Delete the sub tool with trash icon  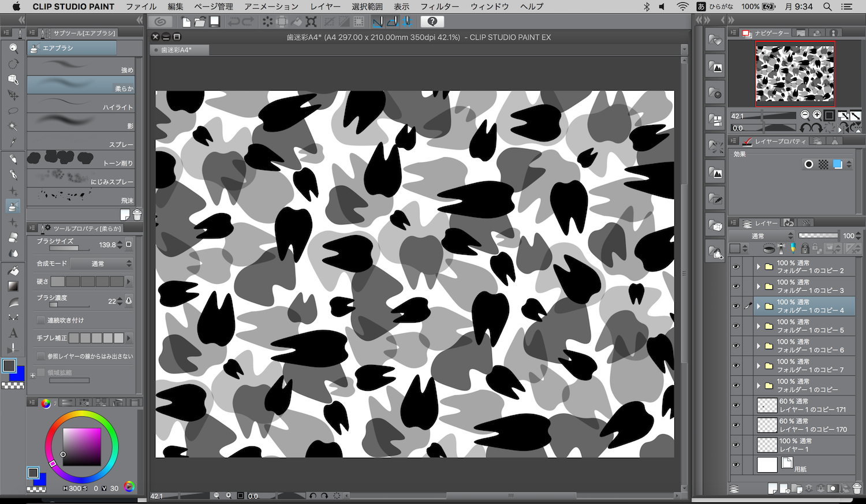[x=137, y=215]
